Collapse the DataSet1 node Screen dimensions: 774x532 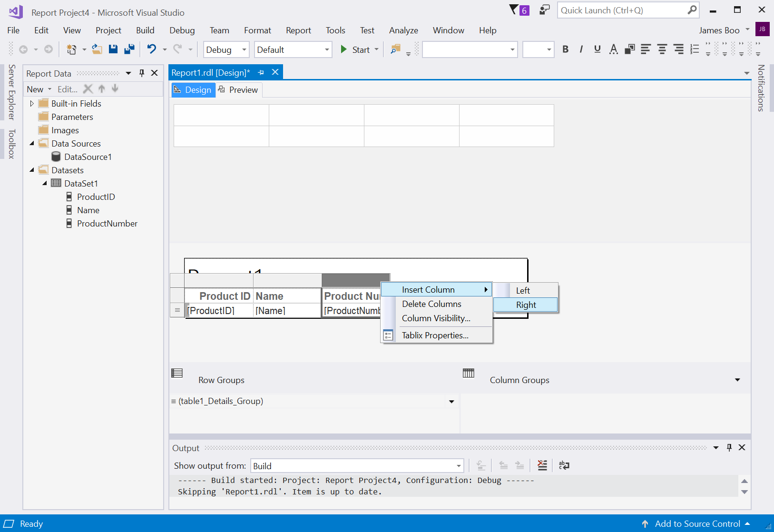(x=45, y=183)
